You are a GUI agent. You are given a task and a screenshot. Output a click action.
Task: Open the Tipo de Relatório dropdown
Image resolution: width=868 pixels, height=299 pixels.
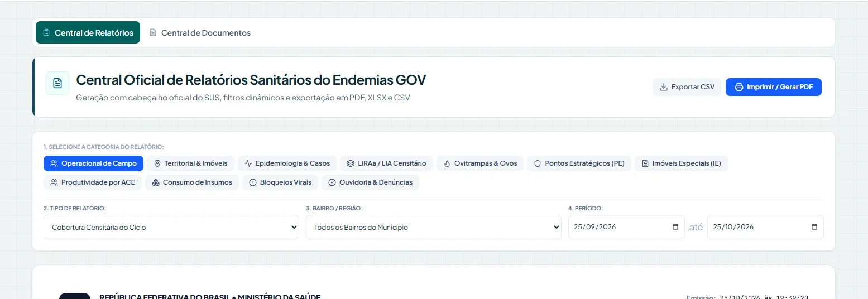click(171, 227)
